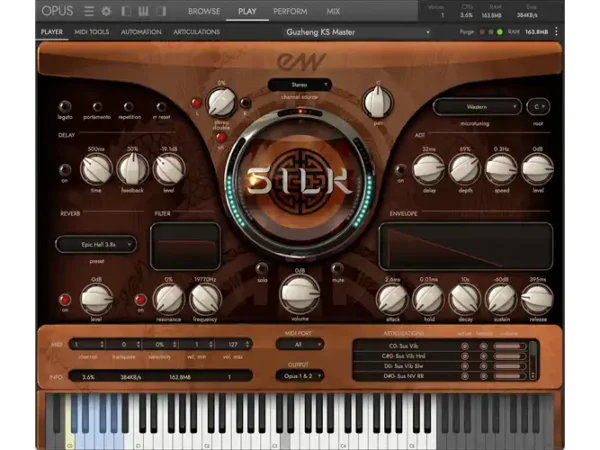The height and width of the screenshot is (450, 600).
Task: Click the SILK emblem in the center ring
Action: tap(300, 180)
